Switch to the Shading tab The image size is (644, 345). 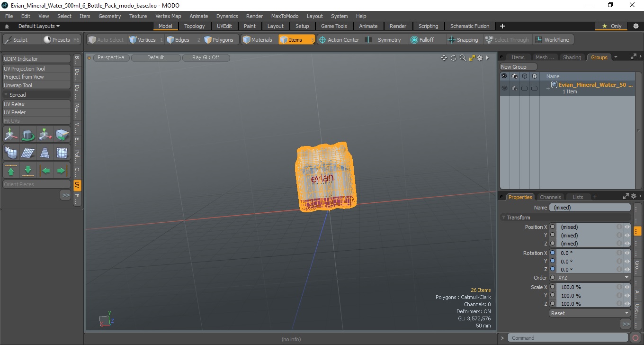[572, 57]
